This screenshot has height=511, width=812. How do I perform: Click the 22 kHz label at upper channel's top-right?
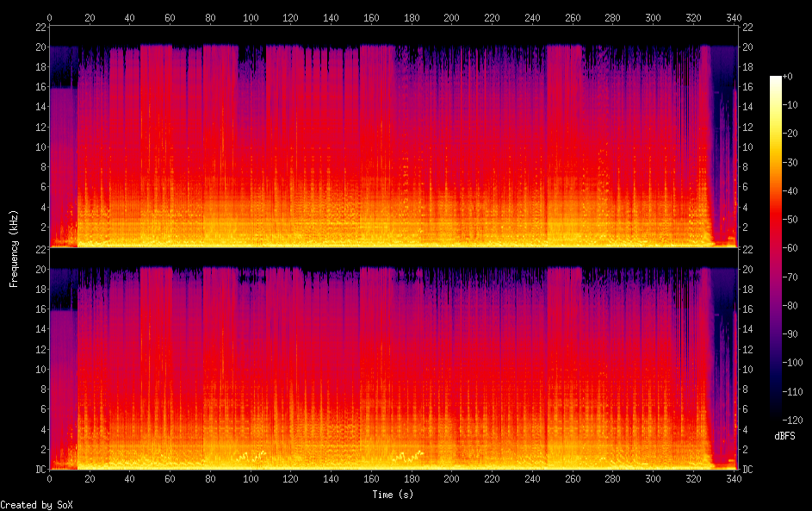pos(748,28)
